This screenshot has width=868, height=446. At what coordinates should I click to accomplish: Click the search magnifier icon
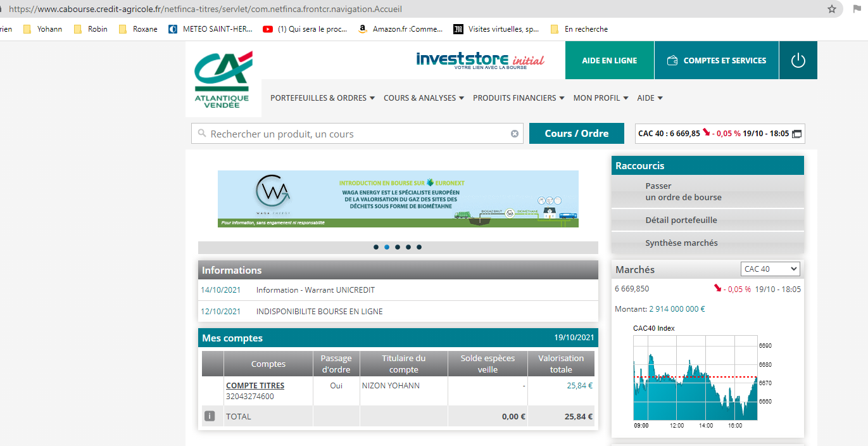(x=202, y=134)
